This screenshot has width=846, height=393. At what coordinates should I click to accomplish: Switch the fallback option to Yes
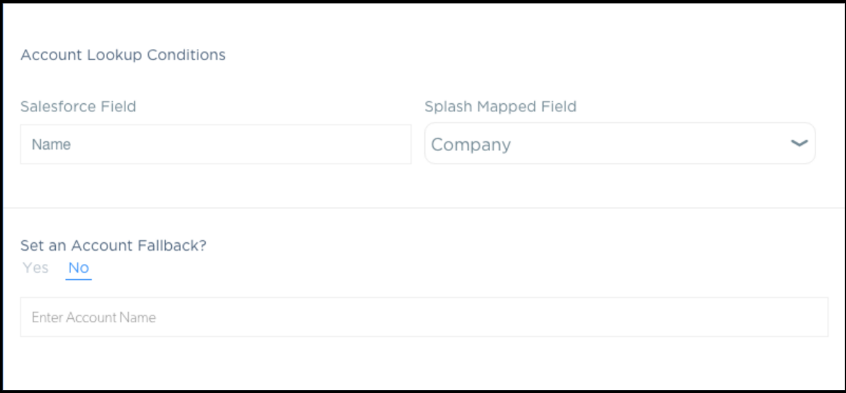36,268
